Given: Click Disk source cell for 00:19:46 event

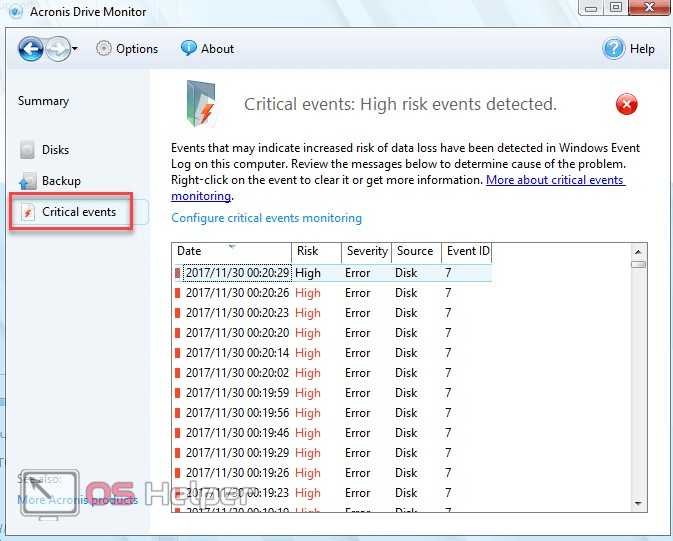Looking at the screenshot, I should click(406, 432).
